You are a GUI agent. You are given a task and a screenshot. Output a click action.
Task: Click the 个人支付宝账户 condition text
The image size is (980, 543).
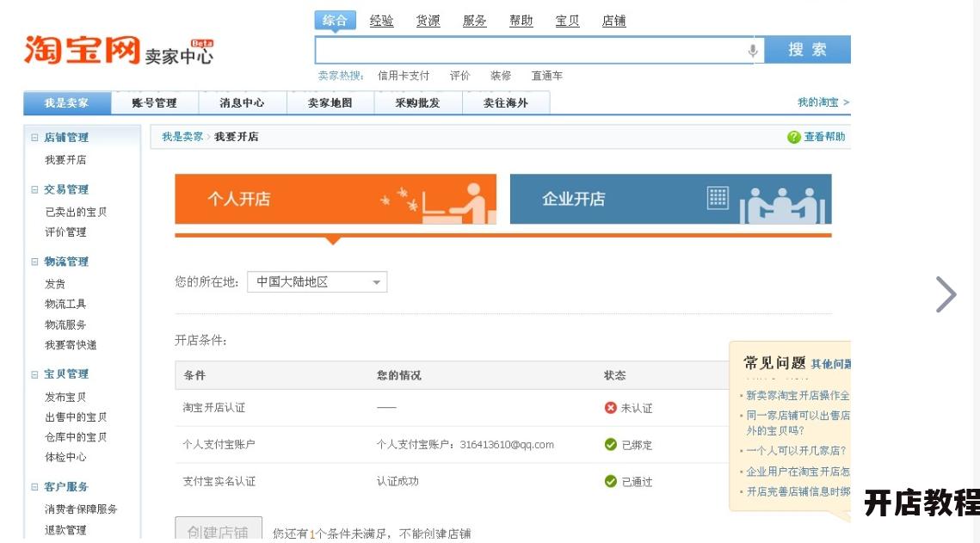coord(219,444)
